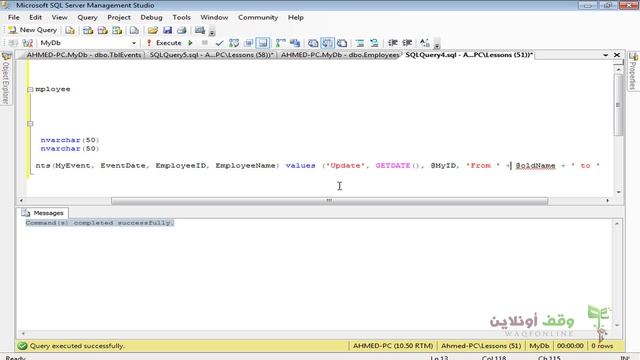Screen dimensions: 640x360
Task: Open the Help menu
Action: click(x=296, y=18)
